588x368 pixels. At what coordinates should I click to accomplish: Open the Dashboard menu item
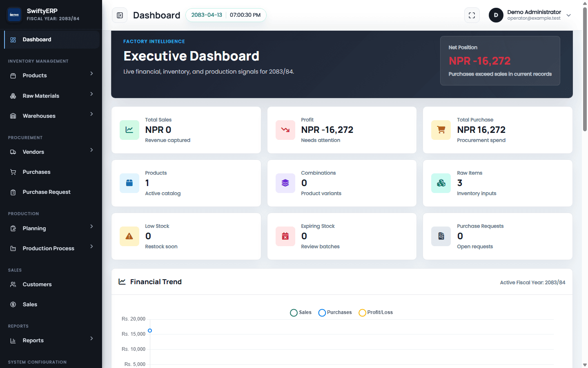(52, 40)
